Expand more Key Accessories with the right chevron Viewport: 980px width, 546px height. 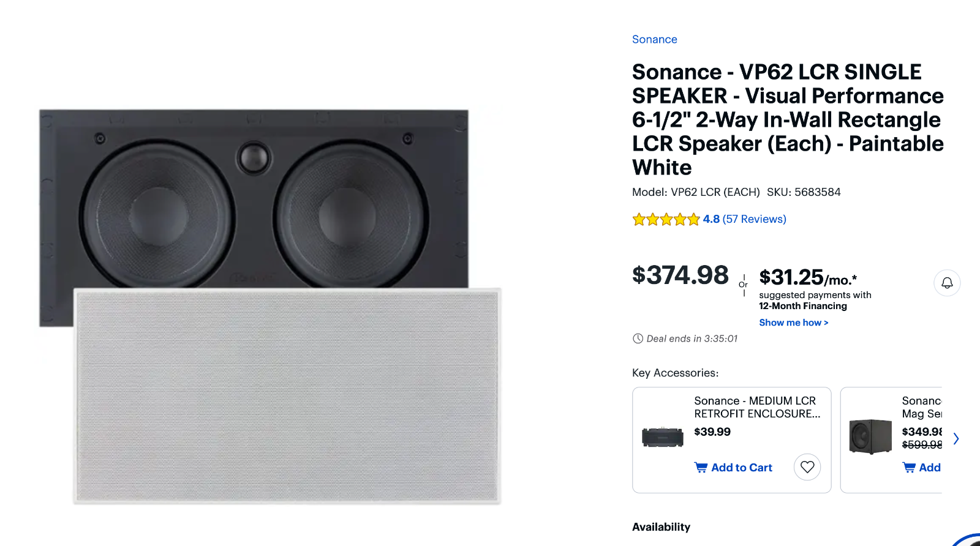956,439
